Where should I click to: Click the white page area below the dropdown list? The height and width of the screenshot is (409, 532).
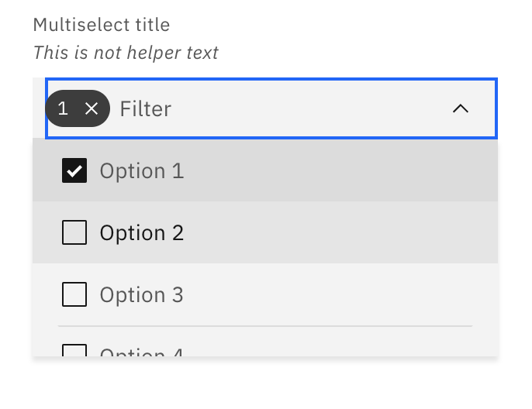(265, 385)
